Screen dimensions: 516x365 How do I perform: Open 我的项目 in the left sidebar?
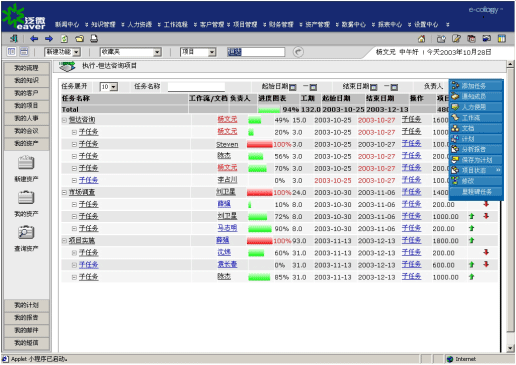pos(26,106)
